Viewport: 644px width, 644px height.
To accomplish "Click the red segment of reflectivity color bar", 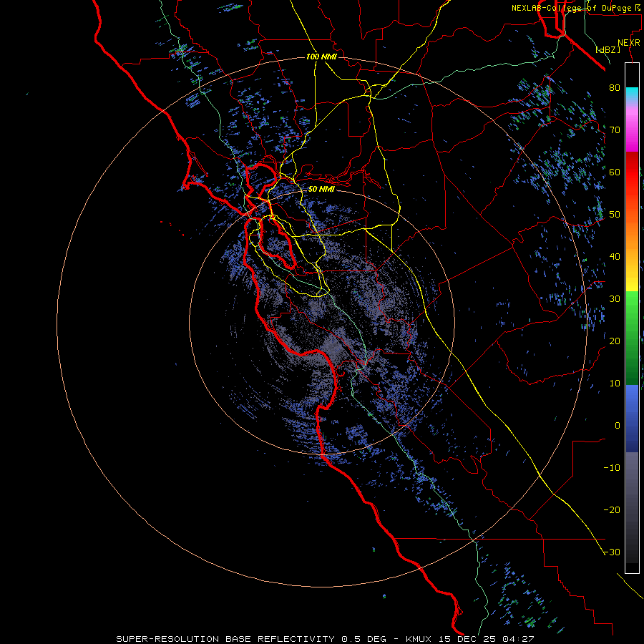I will (632, 172).
